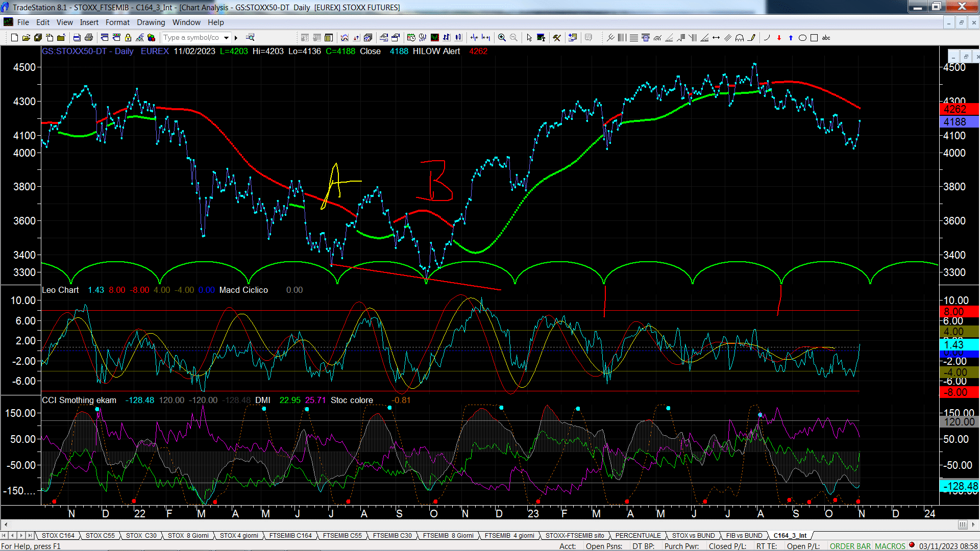The image size is (980, 551).
Task: Open the View menu
Action: tap(64, 22)
